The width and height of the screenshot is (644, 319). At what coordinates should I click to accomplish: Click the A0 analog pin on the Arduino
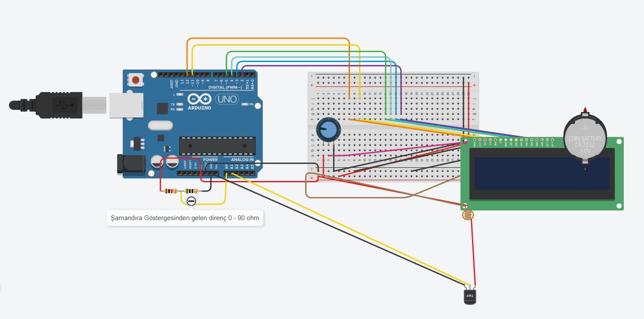(x=227, y=174)
